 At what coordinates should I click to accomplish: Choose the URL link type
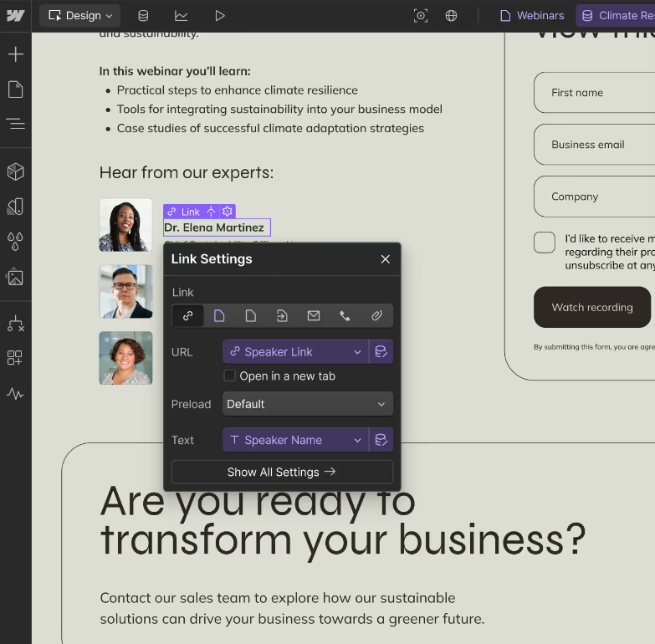coord(187,316)
